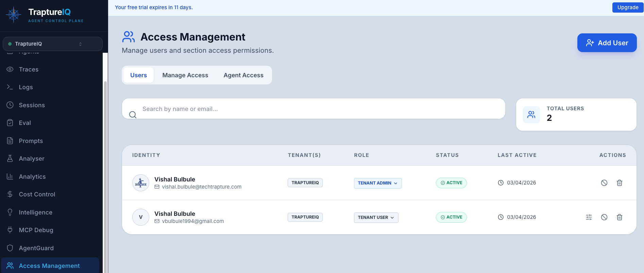Open MCP Debug via the plug icon

[x=10, y=230]
